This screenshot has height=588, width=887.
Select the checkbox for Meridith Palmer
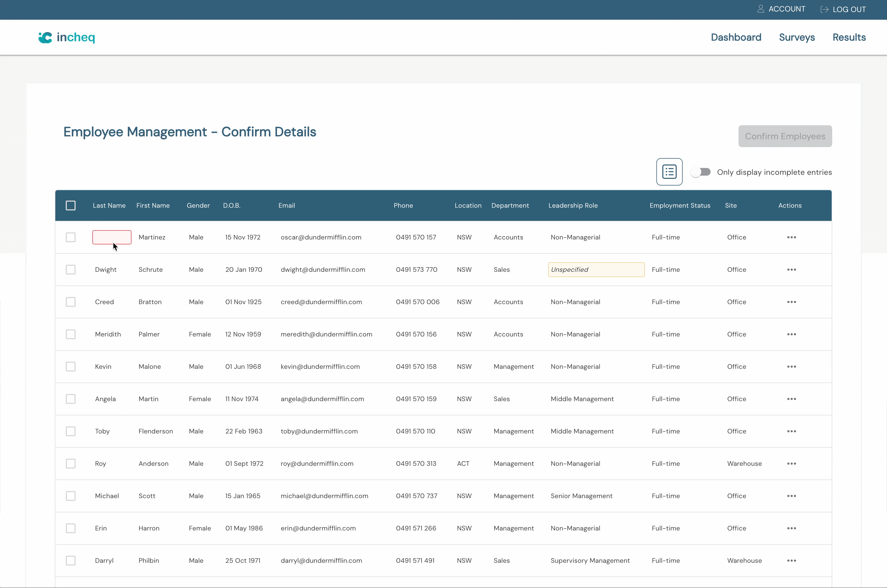coord(70,334)
